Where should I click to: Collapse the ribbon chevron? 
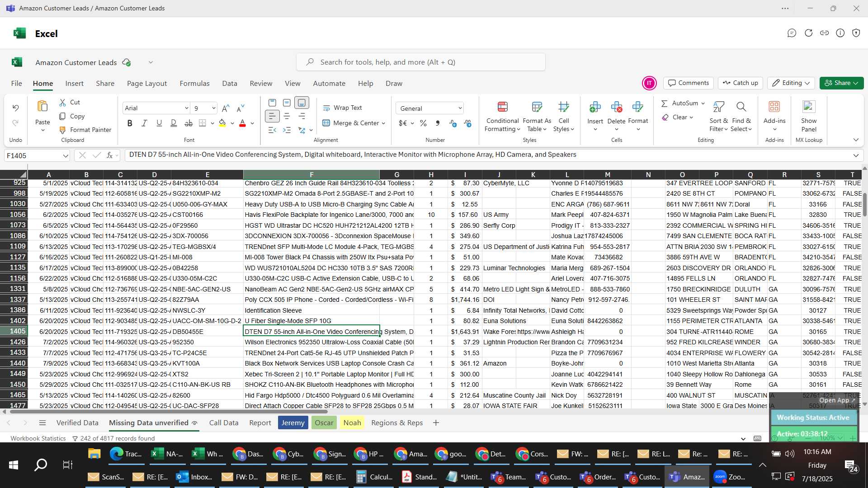coord(856,140)
